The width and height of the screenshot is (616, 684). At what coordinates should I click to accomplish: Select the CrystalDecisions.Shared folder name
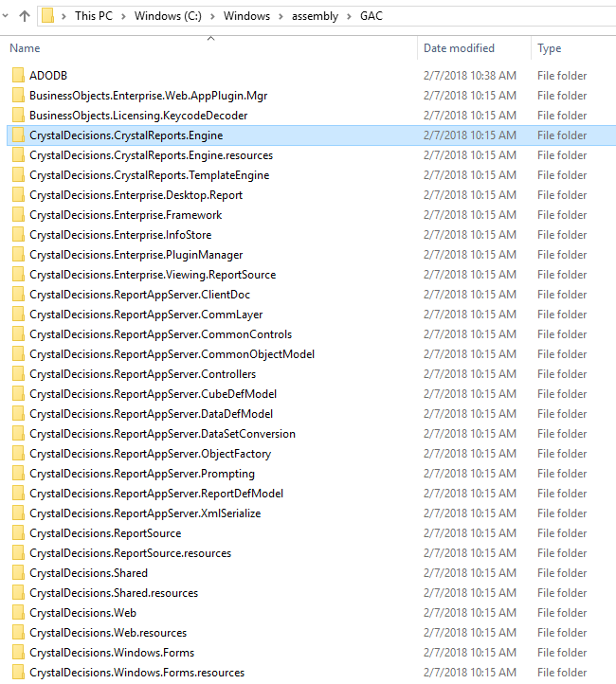tap(88, 573)
